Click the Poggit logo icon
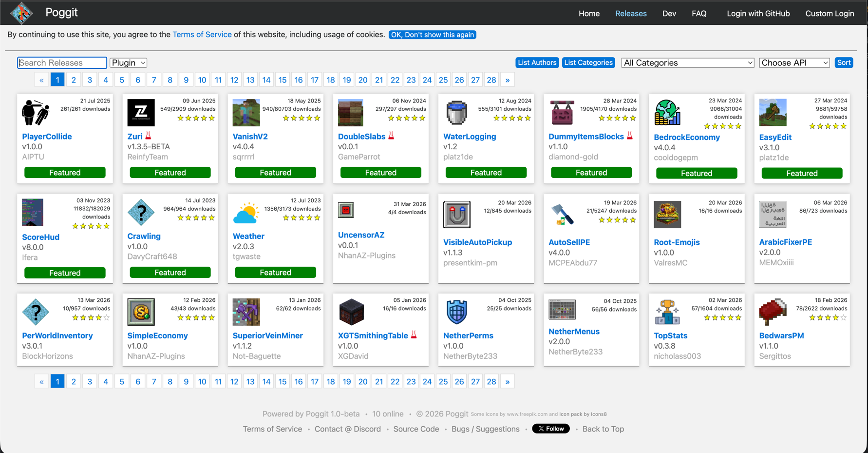The width and height of the screenshot is (868, 453). [x=21, y=13]
